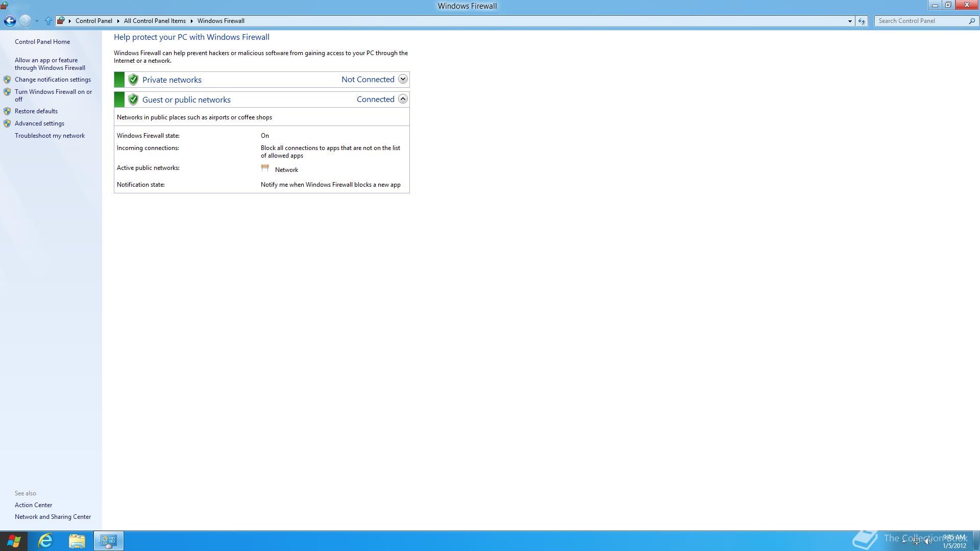Click the bench icon next to Network
Image resolution: width=980 pixels, height=551 pixels.
click(x=265, y=168)
